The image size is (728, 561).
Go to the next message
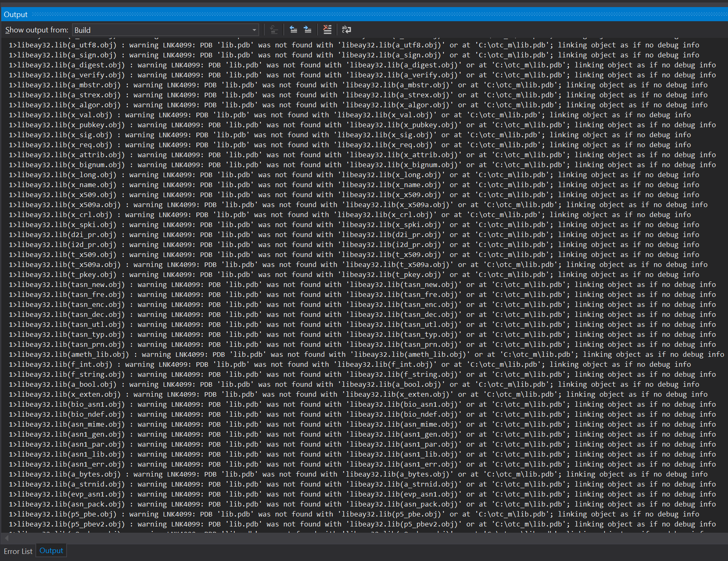click(307, 30)
